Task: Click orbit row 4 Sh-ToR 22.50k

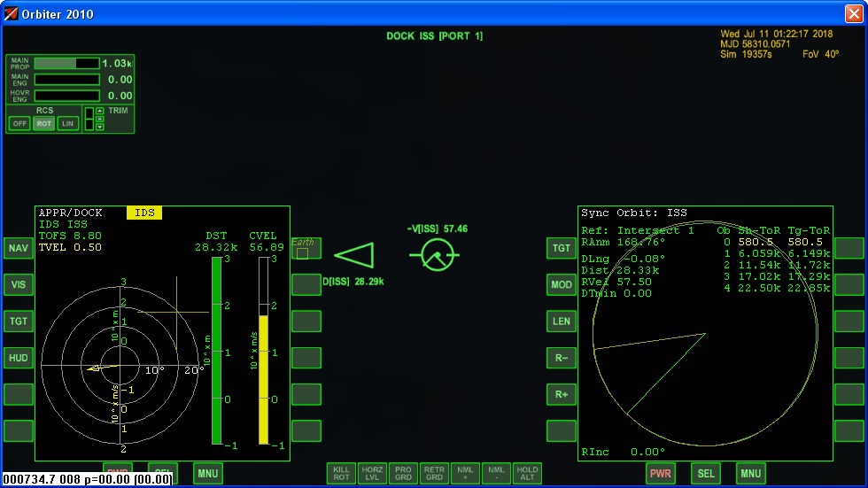Action: tap(759, 288)
